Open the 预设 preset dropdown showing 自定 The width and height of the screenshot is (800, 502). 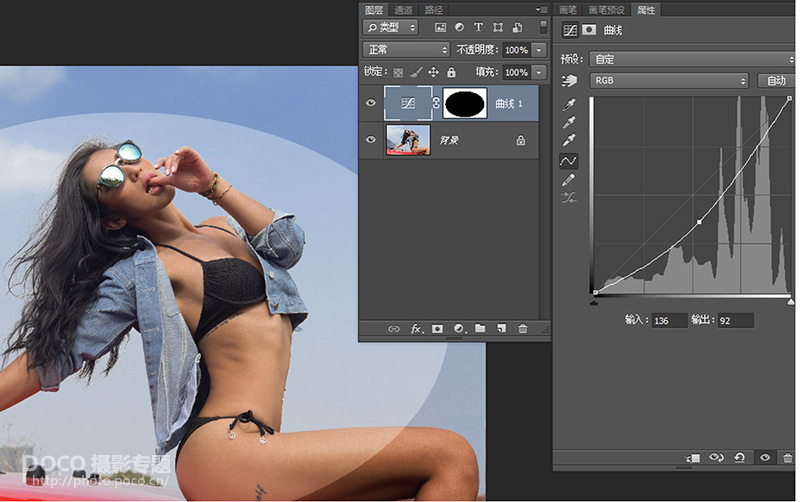click(x=692, y=59)
